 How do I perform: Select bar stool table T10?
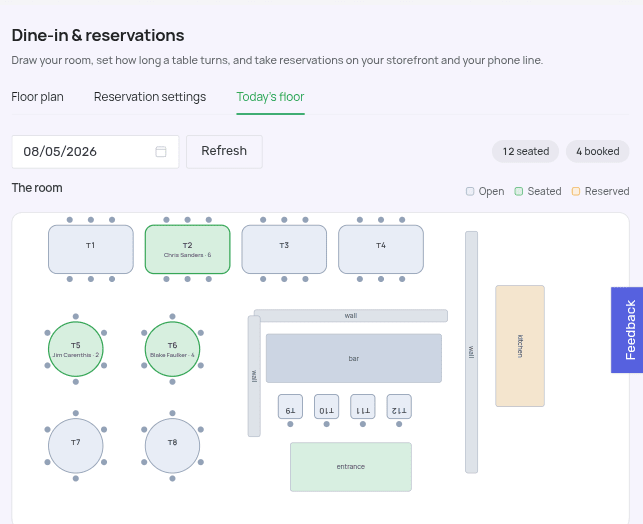(x=326, y=407)
